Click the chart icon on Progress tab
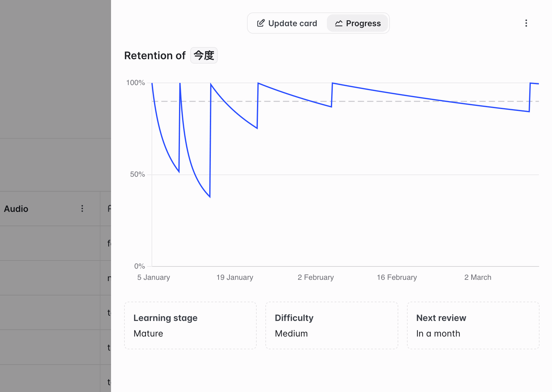The height and width of the screenshot is (392, 552). pyautogui.click(x=339, y=23)
